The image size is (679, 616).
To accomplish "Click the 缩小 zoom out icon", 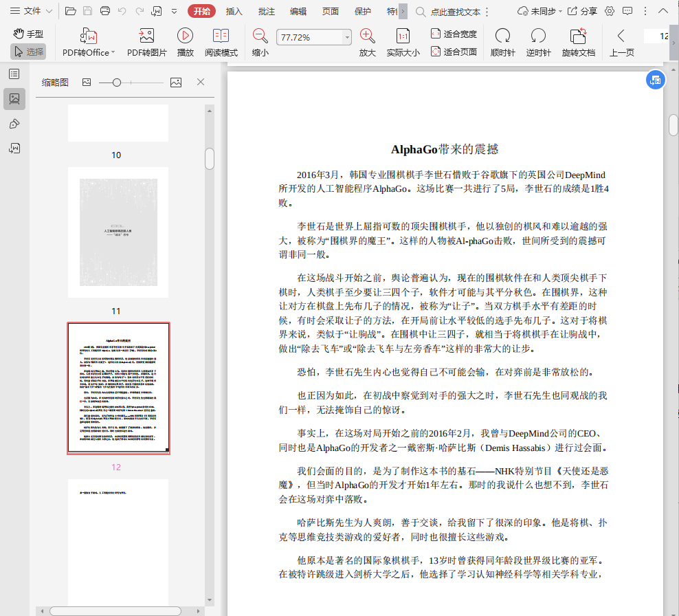I will [x=260, y=36].
